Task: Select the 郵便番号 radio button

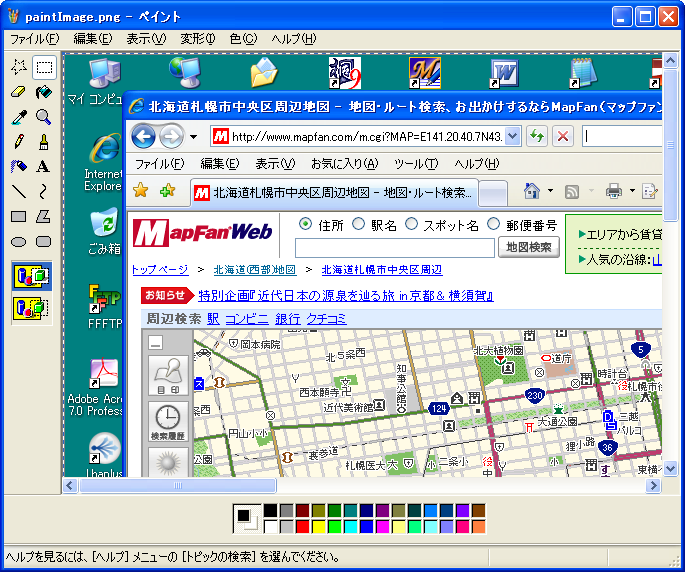Action: (493, 224)
